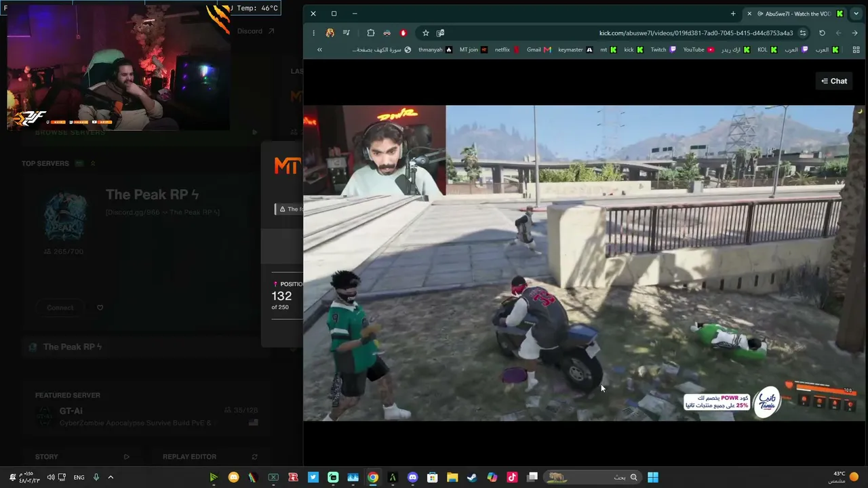Click the translate icon in address bar

[x=440, y=33]
